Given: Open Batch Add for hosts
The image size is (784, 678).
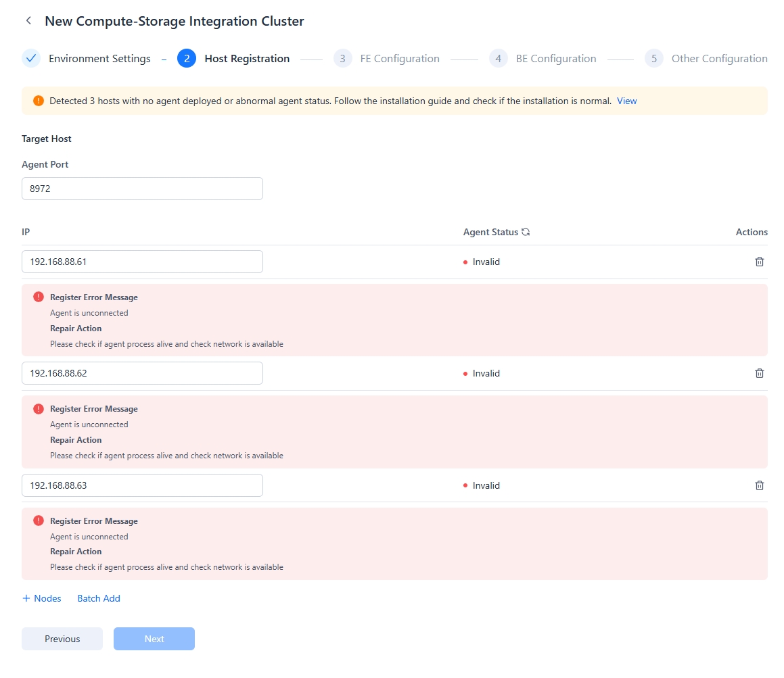Looking at the screenshot, I should click(x=98, y=598).
